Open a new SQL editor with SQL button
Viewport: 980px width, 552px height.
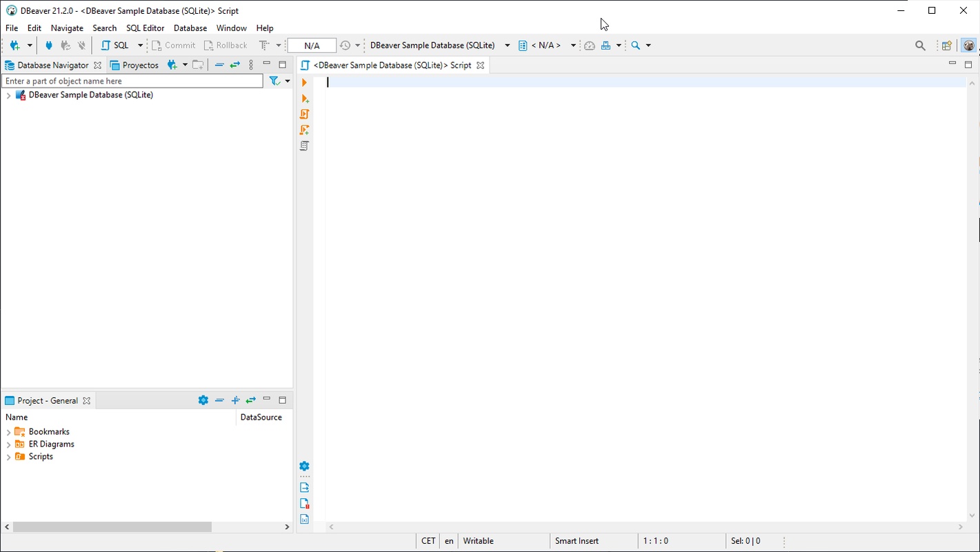(x=115, y=46)
